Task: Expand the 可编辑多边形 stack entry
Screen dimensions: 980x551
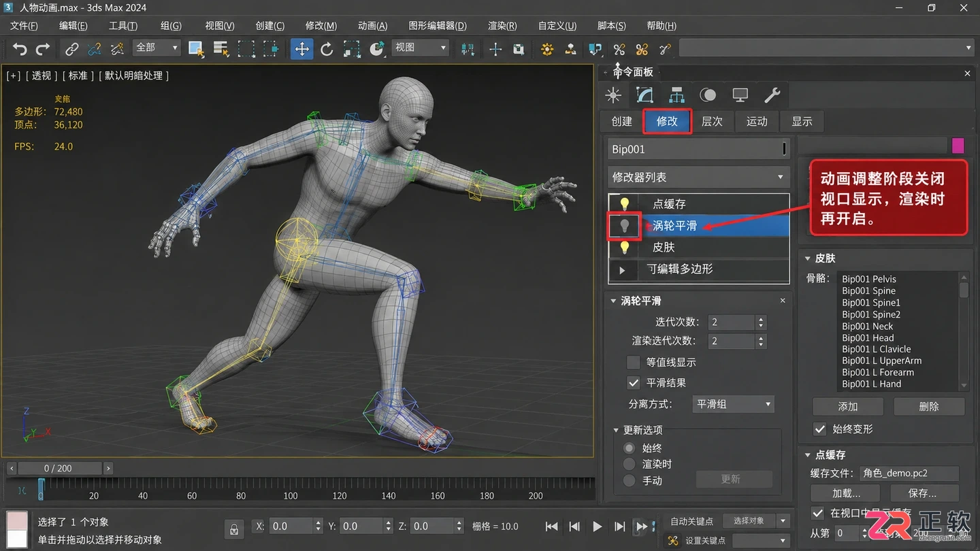Action: click(x=622, y=270)
